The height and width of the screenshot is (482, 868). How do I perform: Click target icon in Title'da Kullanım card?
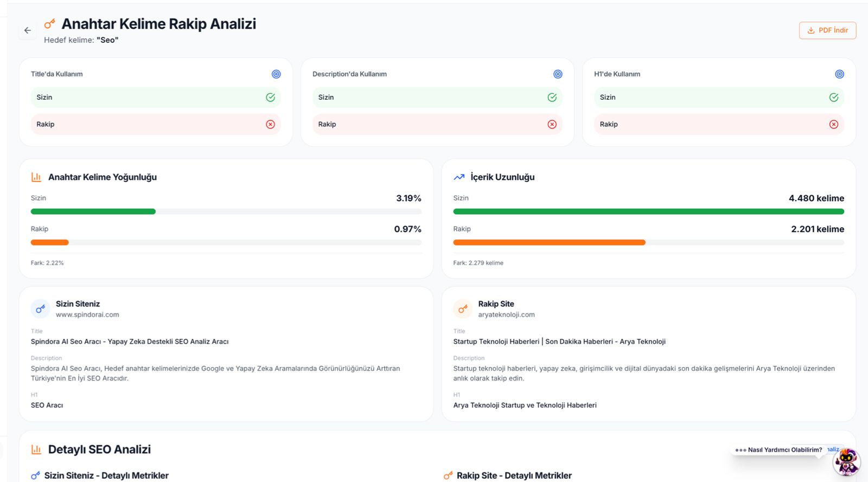pos(276,74)
